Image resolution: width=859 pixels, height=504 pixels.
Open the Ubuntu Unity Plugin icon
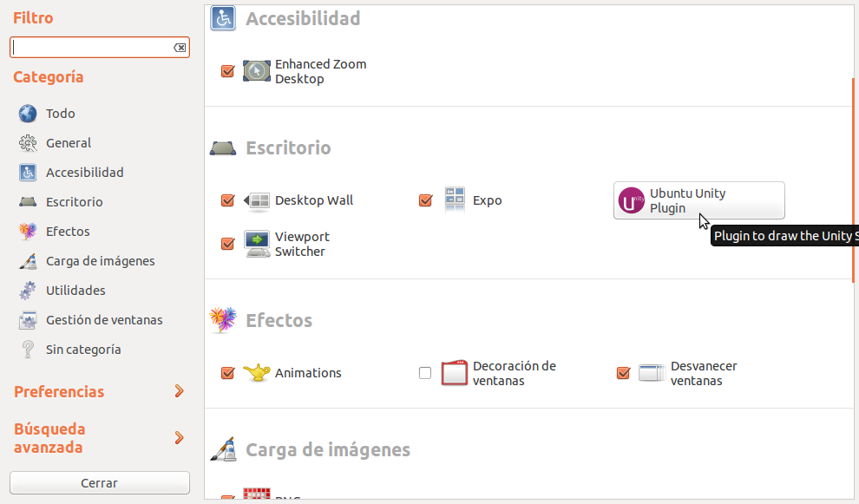[632, 200]
